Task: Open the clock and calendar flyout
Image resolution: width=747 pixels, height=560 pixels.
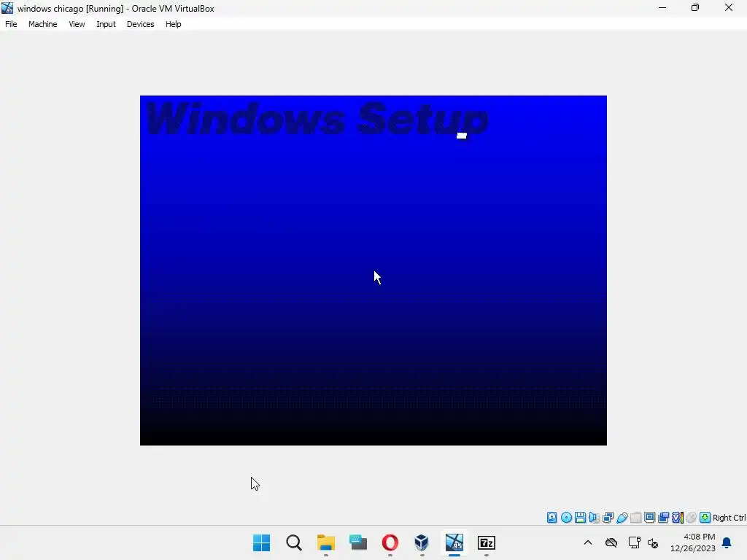Action: pyautogui.click(x=693, y=542)
